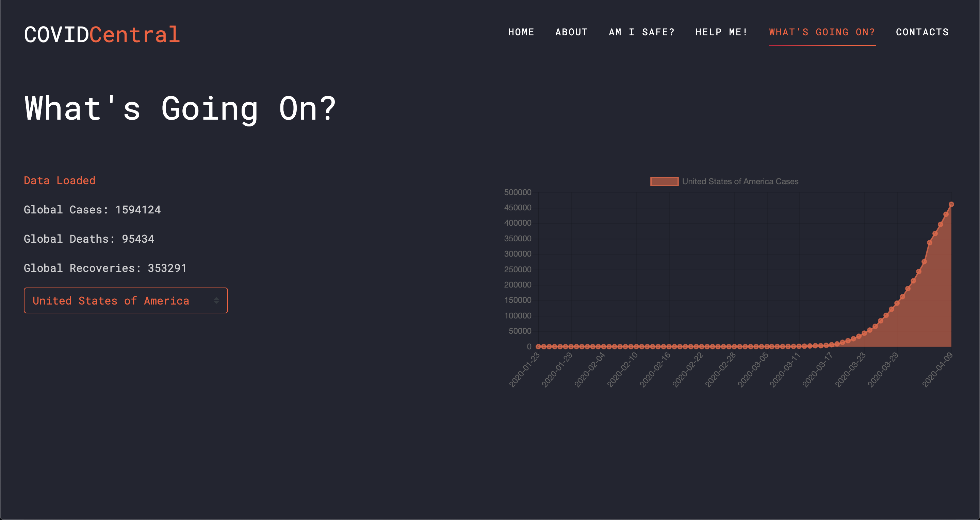
Task: Navigate to Help Me! section
Action: click(721, 32)
